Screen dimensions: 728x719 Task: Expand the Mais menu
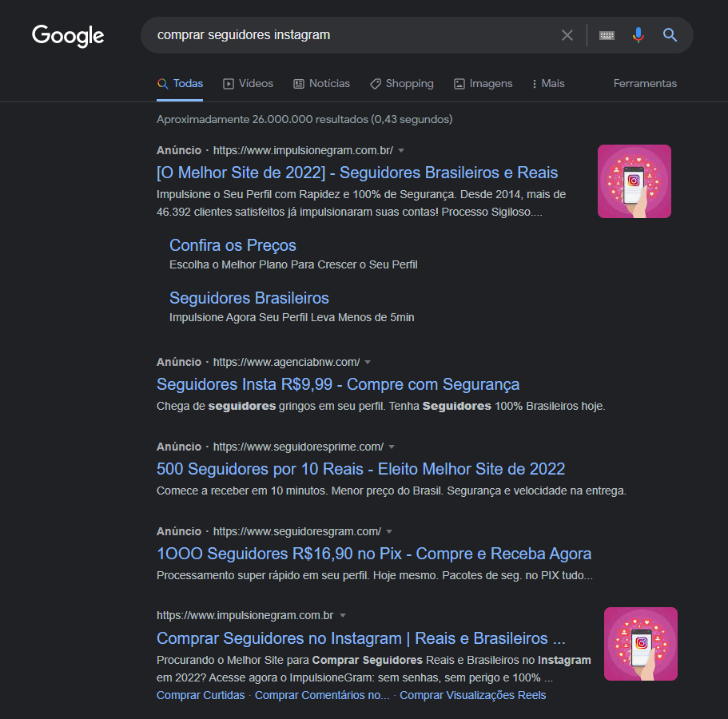coord(548,84)
